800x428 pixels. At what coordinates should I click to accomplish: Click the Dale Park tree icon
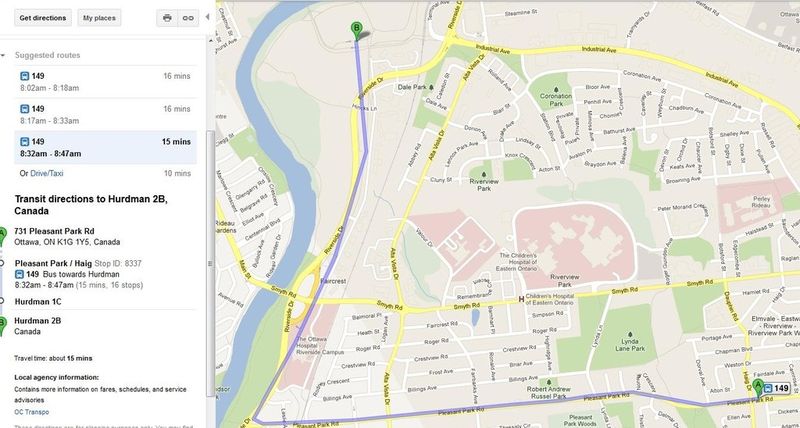point(431,87)
